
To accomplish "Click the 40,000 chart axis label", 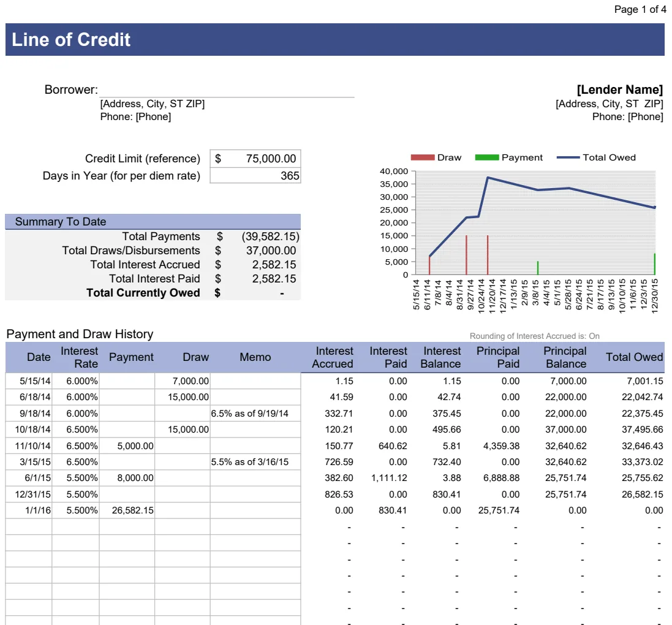I will (394, 171).
